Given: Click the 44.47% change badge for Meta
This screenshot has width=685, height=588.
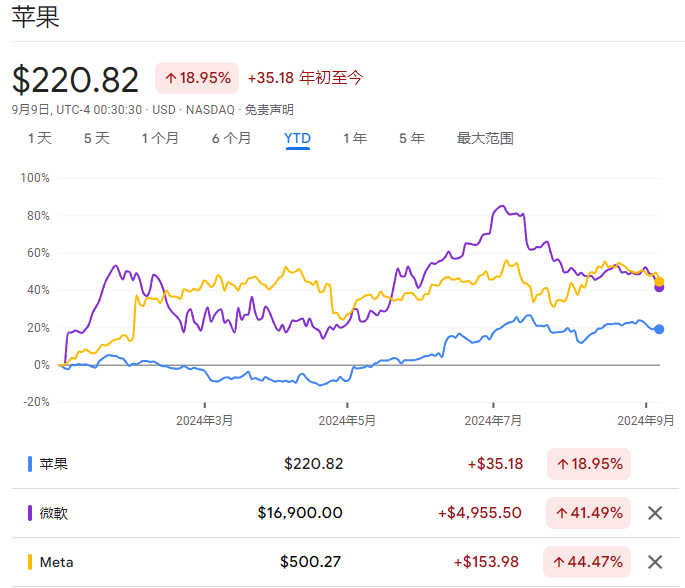Looking at the screenshot, I should click(x=589, y=562).
